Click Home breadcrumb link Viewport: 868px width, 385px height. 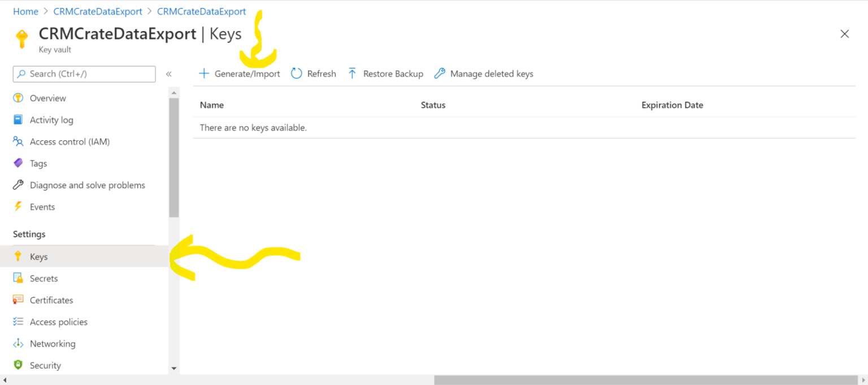pos(25,11)
